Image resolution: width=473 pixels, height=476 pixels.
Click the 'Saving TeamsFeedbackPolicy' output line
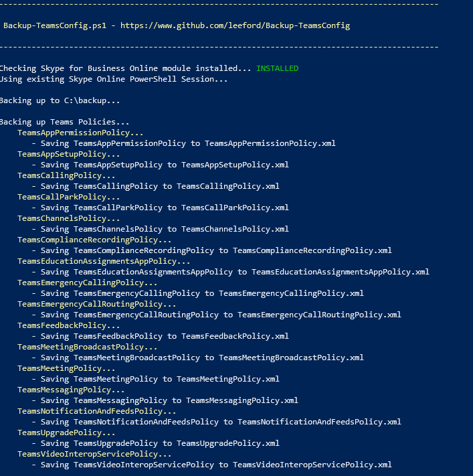[x=160, y=336]
